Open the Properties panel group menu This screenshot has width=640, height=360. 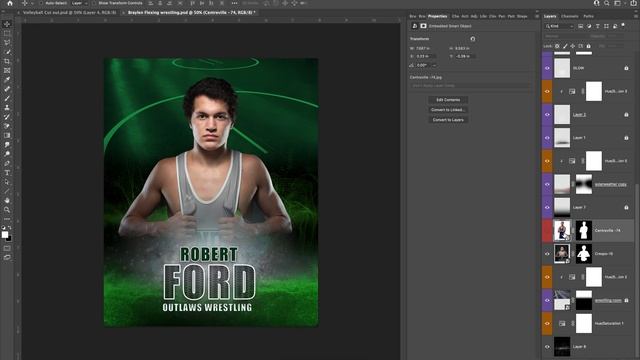pyautogui.click(x=537, y=16)
